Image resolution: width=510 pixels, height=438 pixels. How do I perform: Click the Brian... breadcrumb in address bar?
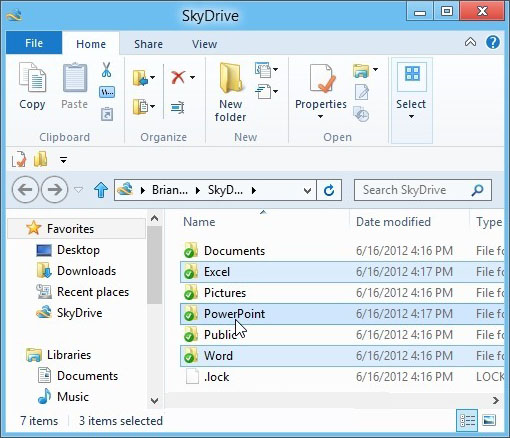(170, 190)
